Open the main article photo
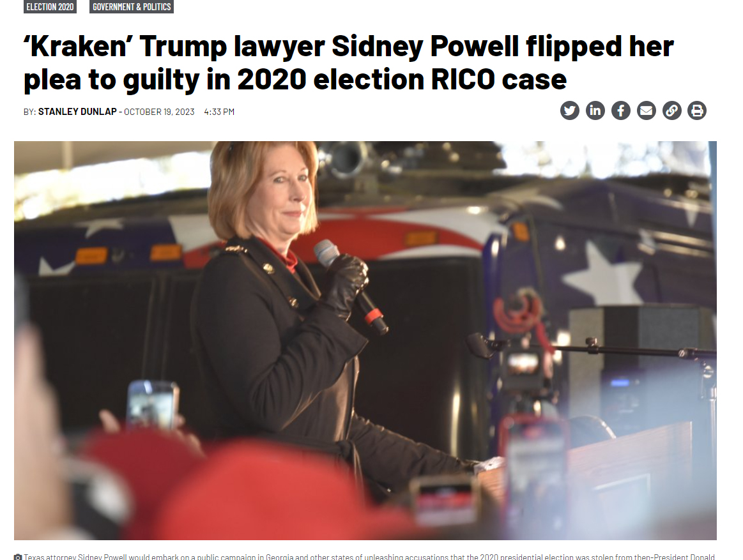The image size is (743, 560). click(x=365, y=340)
